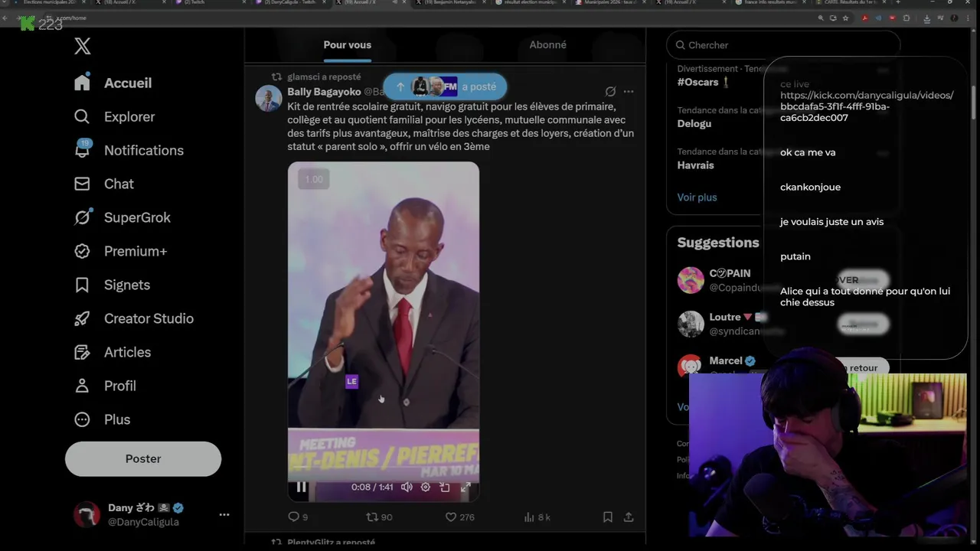This screenshot has width=980, height=551.
Task: Open Notifications in the sidebar
Action: [129, 150]
